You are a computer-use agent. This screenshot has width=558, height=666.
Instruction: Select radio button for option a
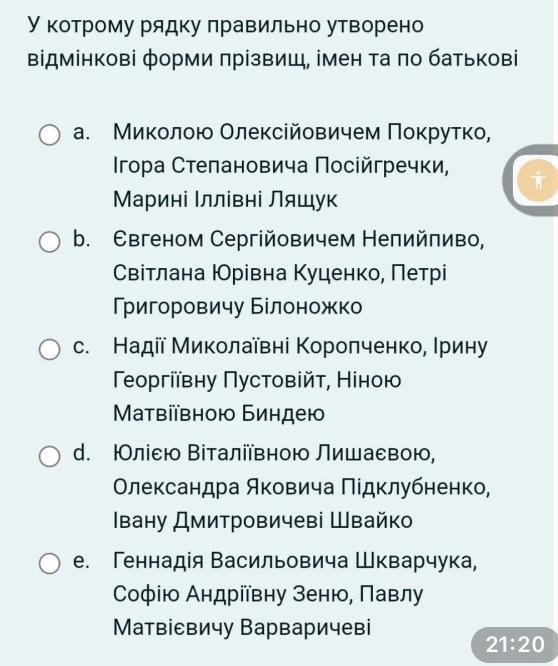click(49, 135)
